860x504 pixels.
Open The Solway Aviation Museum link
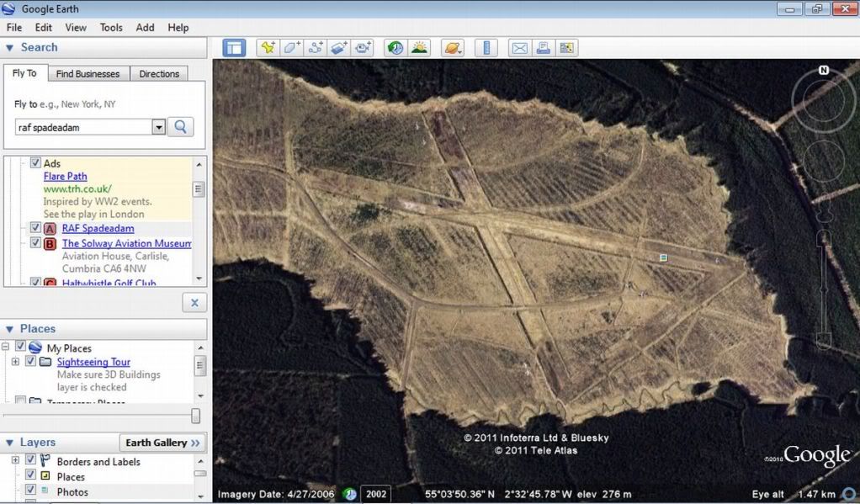tap(126, 243)
